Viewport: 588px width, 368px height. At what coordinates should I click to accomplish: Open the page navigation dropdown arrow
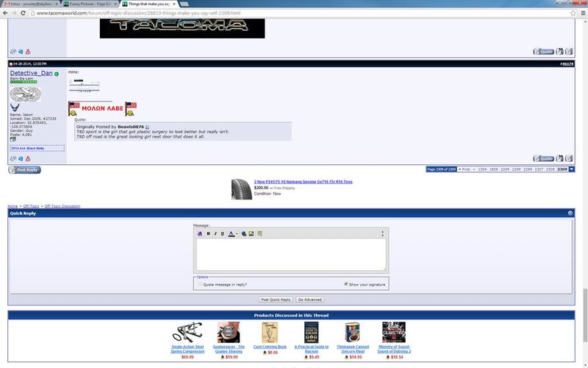coord(572,169)
